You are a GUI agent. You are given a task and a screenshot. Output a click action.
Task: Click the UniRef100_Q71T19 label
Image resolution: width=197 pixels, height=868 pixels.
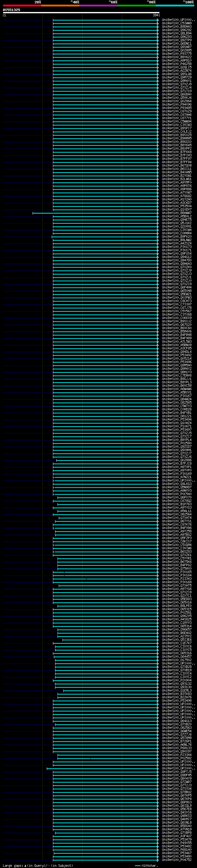[x=176, y=91]
